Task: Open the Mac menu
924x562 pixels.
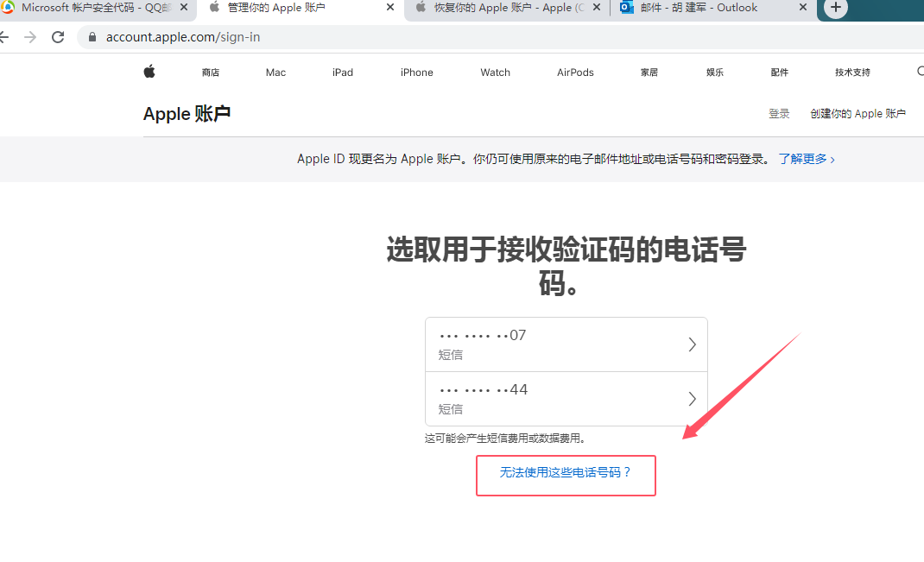Action: click(x=275, y=73)
